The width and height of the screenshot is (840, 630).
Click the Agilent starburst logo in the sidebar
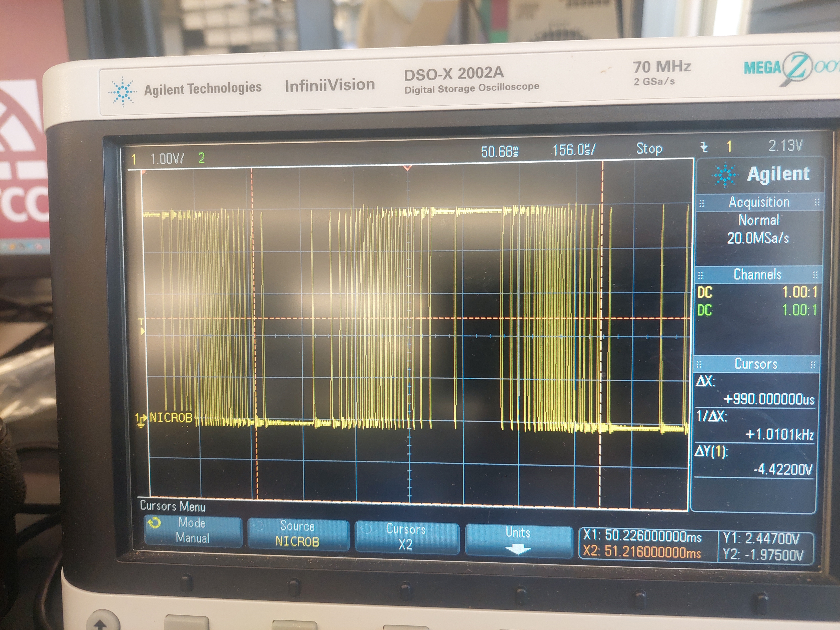coord(725,175)
